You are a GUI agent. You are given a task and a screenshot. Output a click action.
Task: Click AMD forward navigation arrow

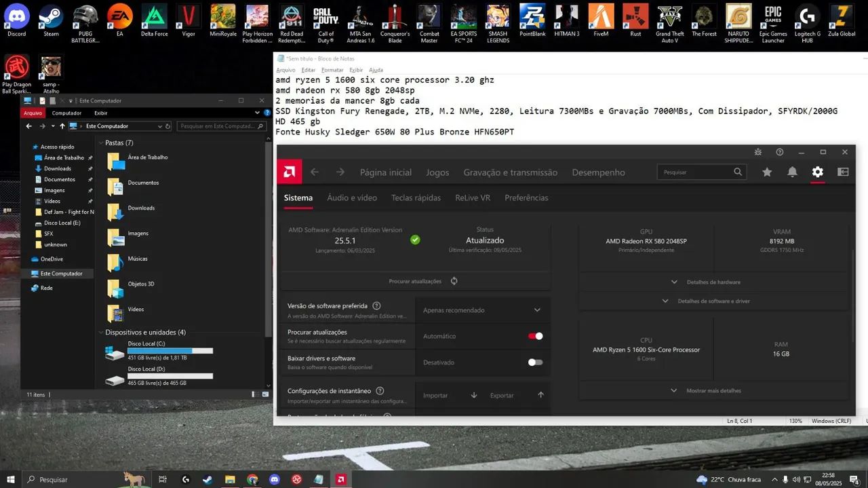coord(340,172)
